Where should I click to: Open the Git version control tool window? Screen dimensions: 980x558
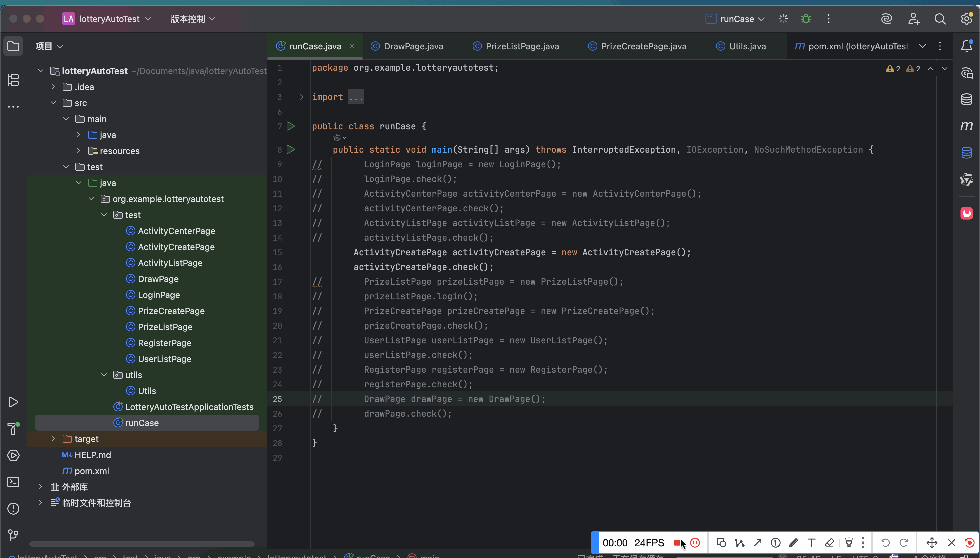point(13,535)
